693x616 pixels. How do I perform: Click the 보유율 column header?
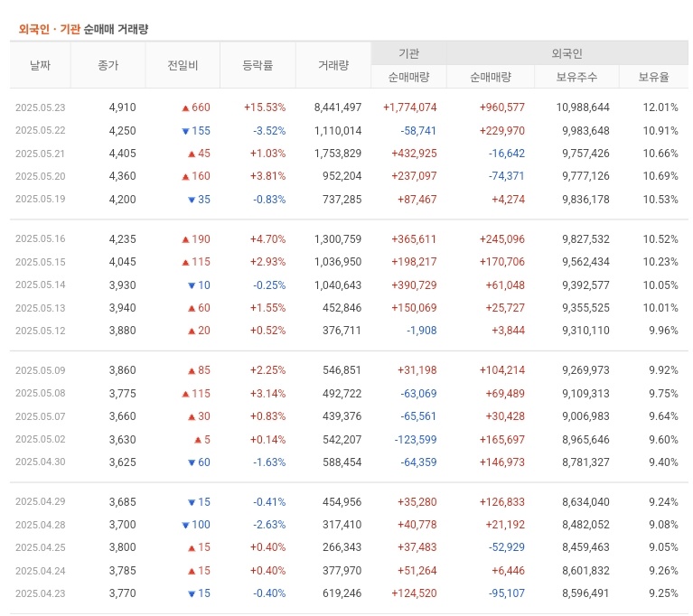click(653, 77)
